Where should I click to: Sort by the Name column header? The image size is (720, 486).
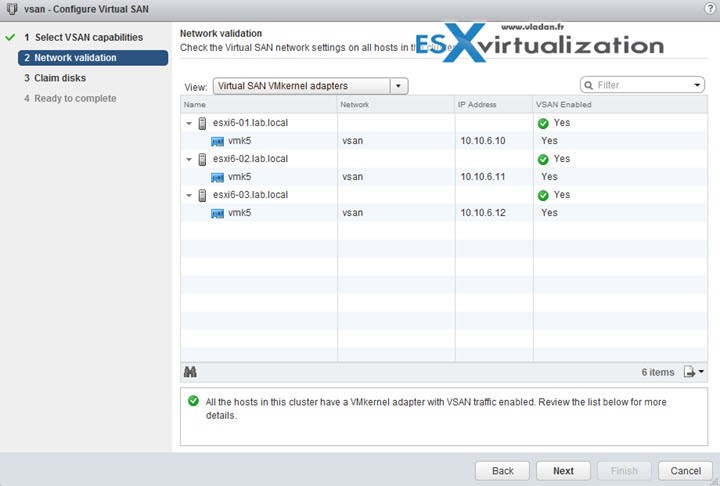click(259, 105)
